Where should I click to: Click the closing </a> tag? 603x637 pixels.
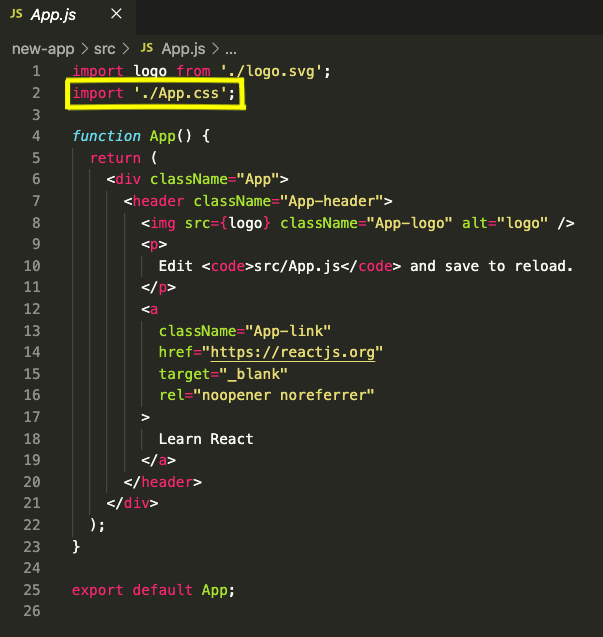[158, 460]
